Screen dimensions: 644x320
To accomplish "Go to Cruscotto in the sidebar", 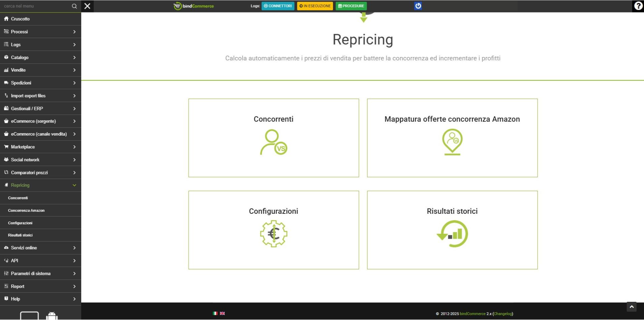I will coord(20,19).
